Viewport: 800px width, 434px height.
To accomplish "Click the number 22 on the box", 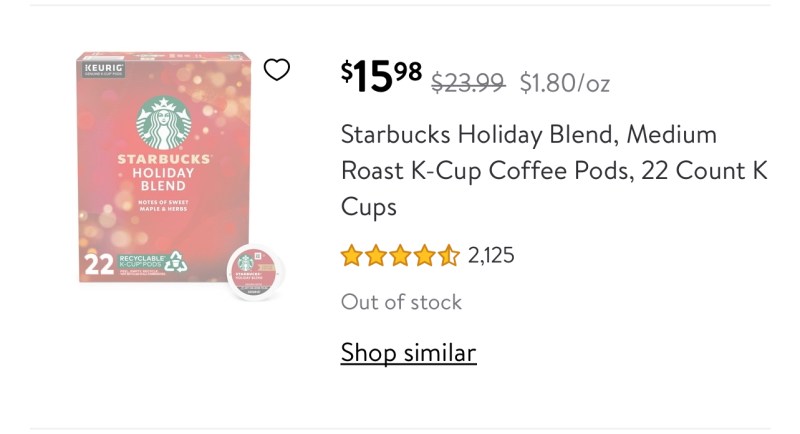I will (98, 264).
